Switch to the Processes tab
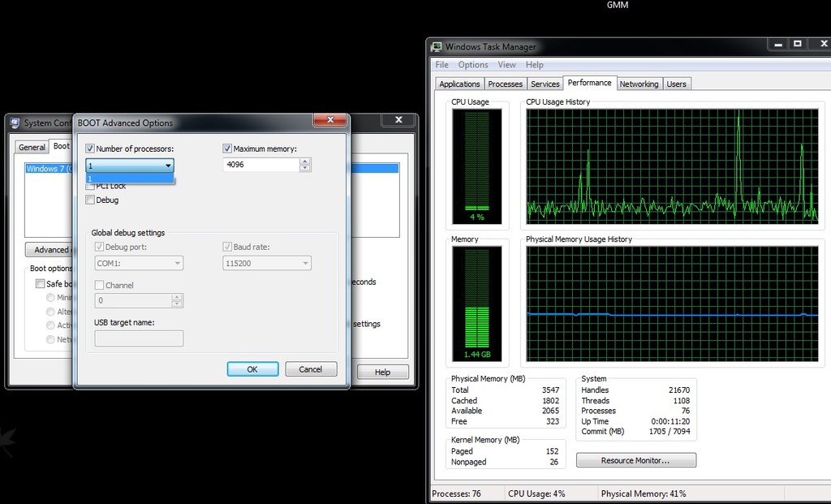Viewport: 831px width, 504px height. tap(505, 84)
